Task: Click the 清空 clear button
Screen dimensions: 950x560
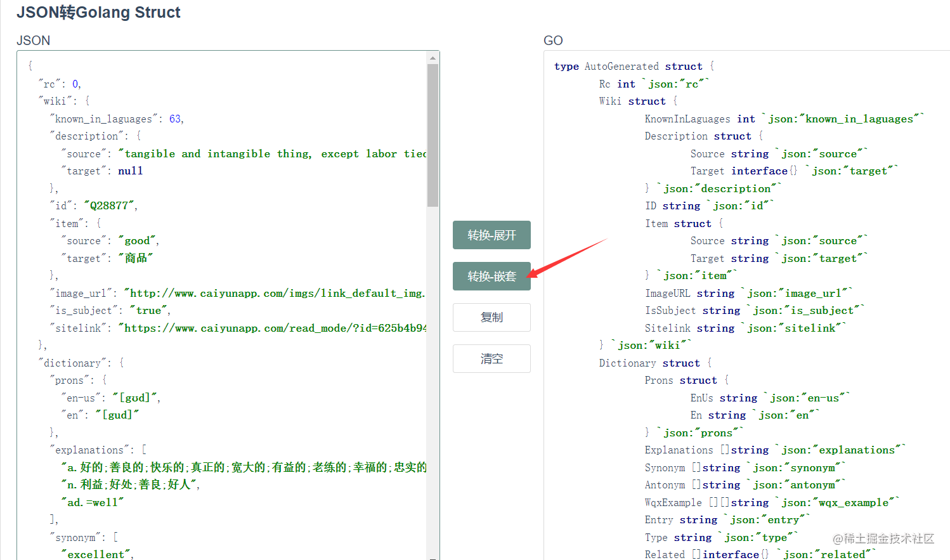Action: (491, 359)
